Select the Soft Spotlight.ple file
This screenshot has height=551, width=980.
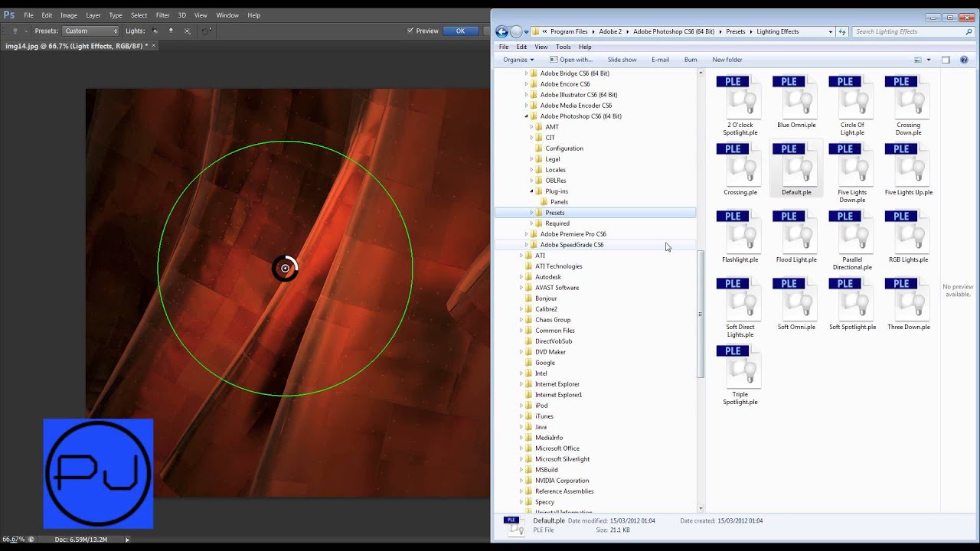(x=852, y=304)
